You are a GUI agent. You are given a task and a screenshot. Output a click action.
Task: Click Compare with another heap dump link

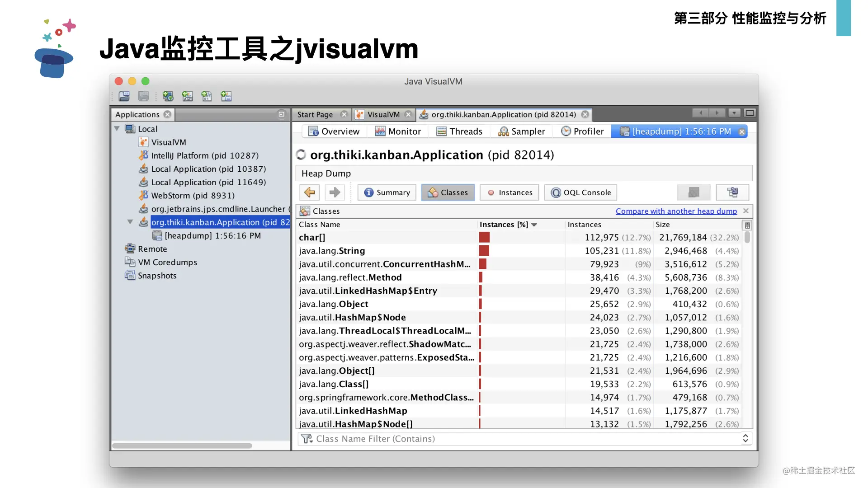[676, 211]
